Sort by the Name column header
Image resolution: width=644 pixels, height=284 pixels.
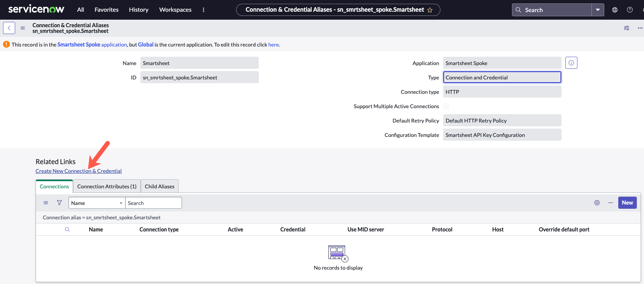pyautogui.click(x=96, y=230)
